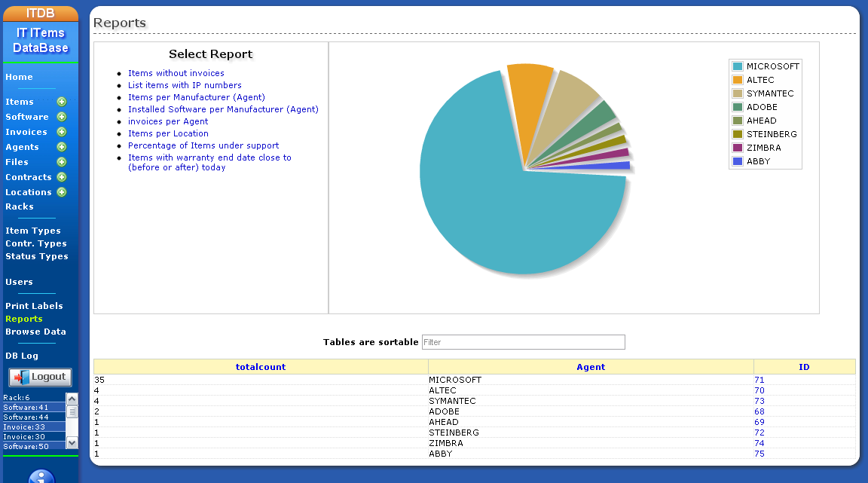The height and width of the screenshot is (483, 868).
Task: Open Files in sidebar
Action: [x=17, y=162]
